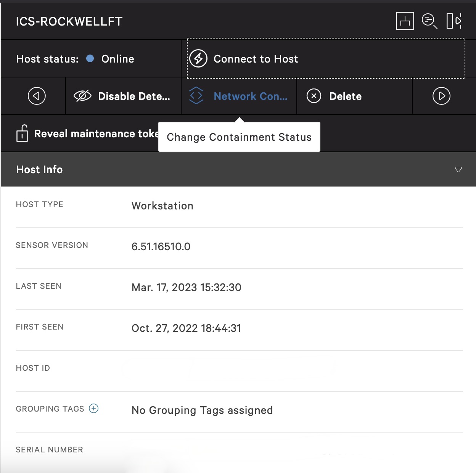476x473 pixels.
Task: Click the SERIAL NUMBER field label
Action: 50,450
